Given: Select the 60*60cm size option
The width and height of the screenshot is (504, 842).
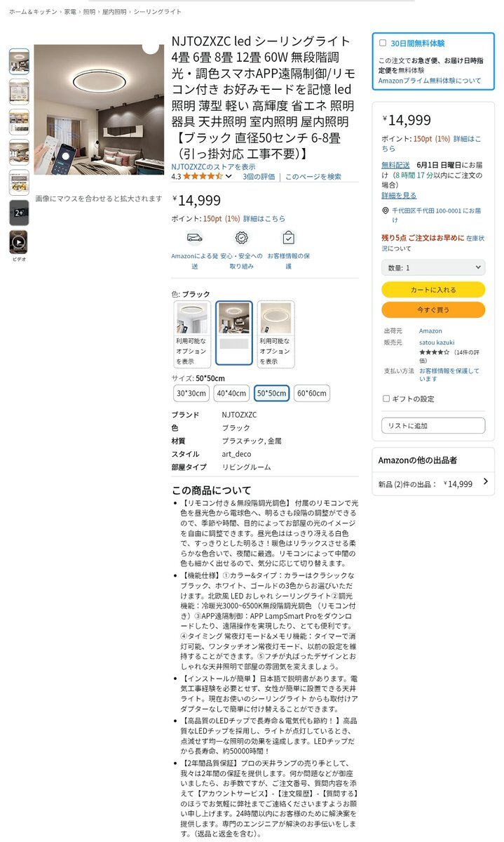Looking at the screenshot, I should click(x=312, y=393).
